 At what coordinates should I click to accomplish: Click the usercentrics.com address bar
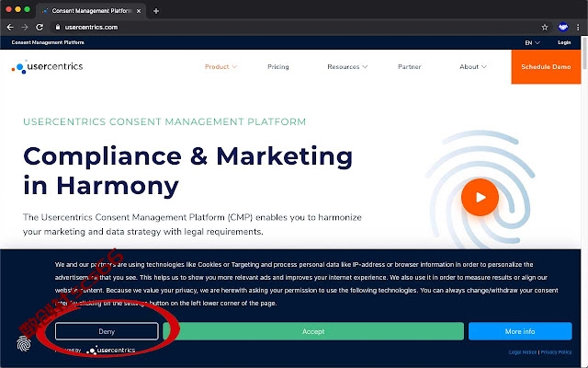coord(296,27)
